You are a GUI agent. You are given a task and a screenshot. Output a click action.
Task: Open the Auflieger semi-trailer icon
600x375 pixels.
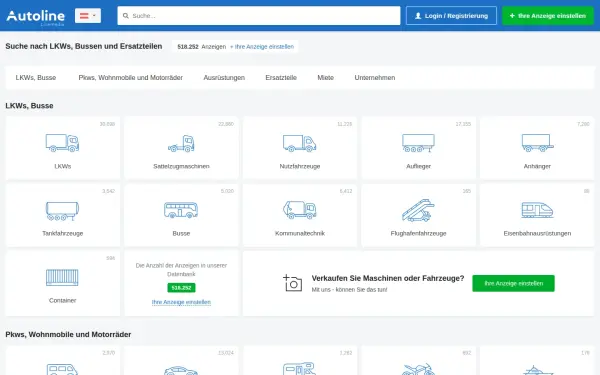(418, 143)
